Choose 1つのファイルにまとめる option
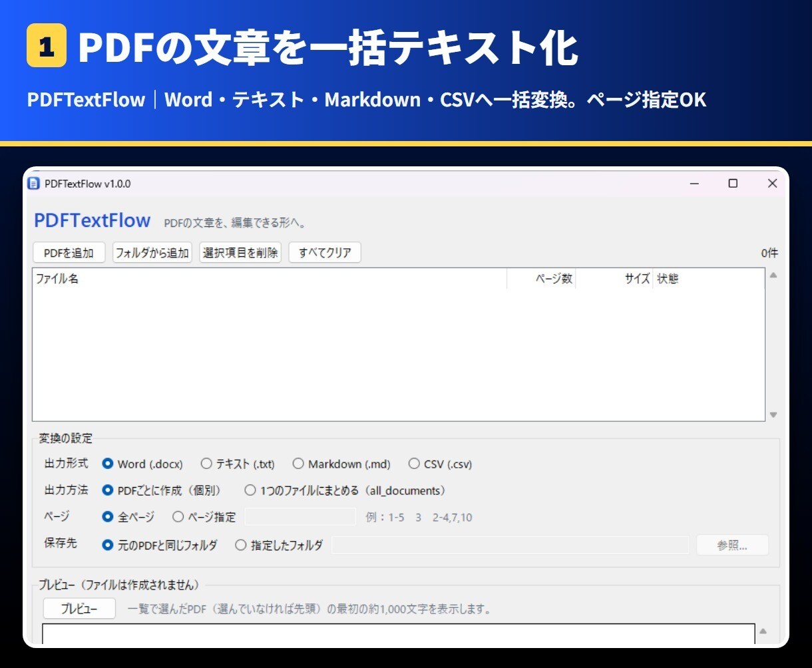The height and width of the screenshot is (668, 812). tap(345, 491)
